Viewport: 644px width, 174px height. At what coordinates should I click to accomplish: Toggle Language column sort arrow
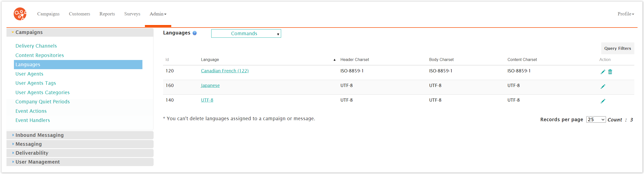(334, 60)
